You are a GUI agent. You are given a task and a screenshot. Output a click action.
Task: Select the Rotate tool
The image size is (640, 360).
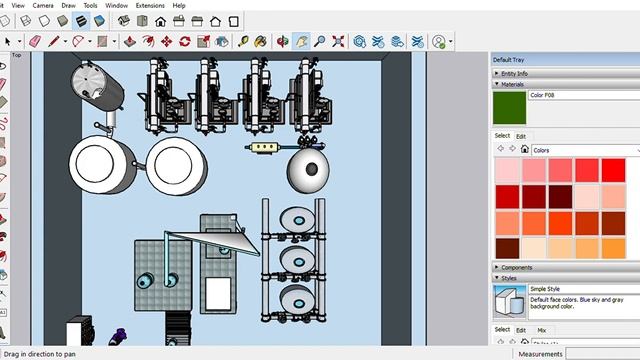185,41
